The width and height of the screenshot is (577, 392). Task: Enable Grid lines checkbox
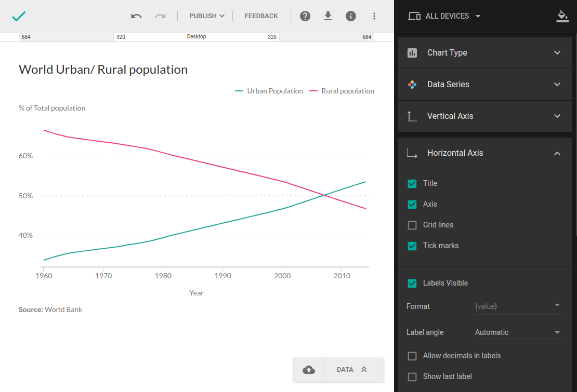point(412,225)
